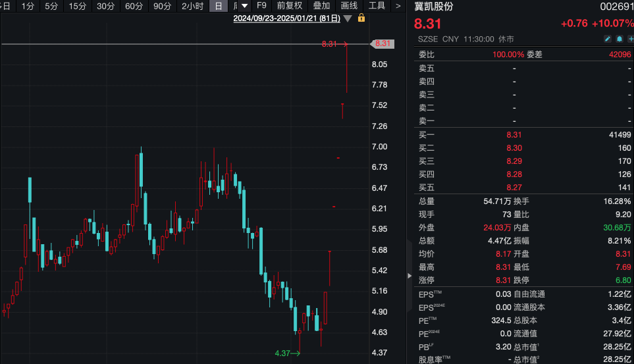Click 总股本 value 3.4亿
Image resolution: width=634 pixels, height=364 pixels.
(621, 321)
